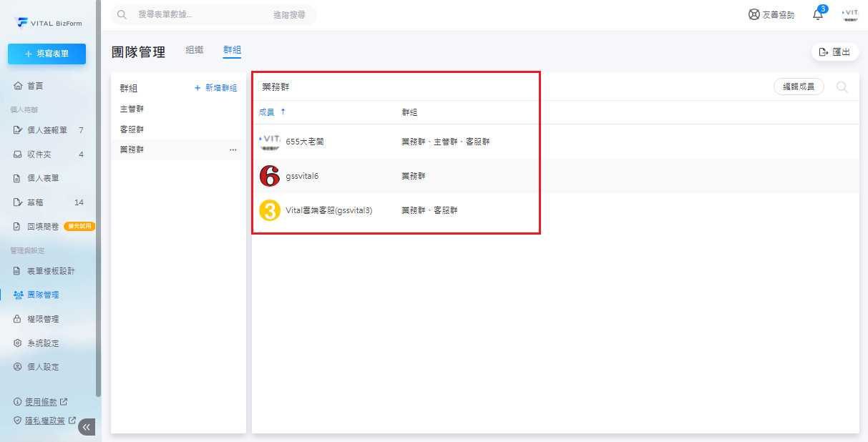868x442 pixels.
Task: Open 系統設定 system settings
Action: click(42, 343)
